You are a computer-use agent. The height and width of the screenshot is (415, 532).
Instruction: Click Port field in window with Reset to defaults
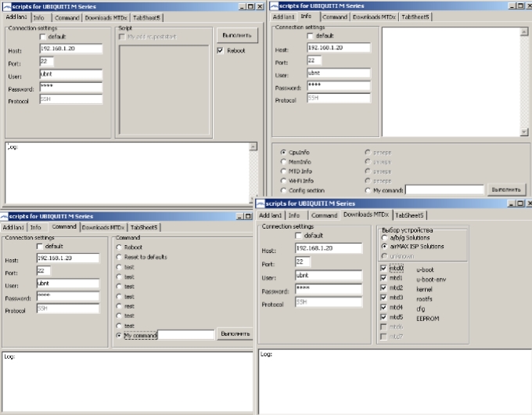pos(44,271)
